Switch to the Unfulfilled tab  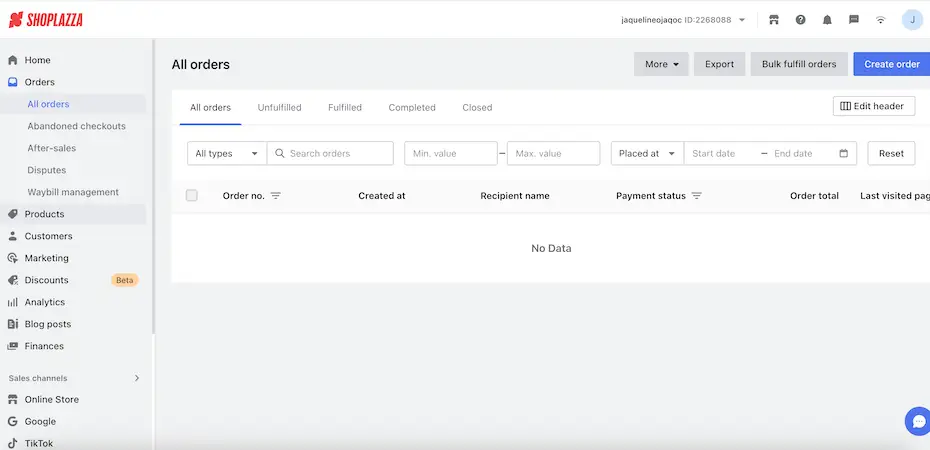click(x=279, y=108)
